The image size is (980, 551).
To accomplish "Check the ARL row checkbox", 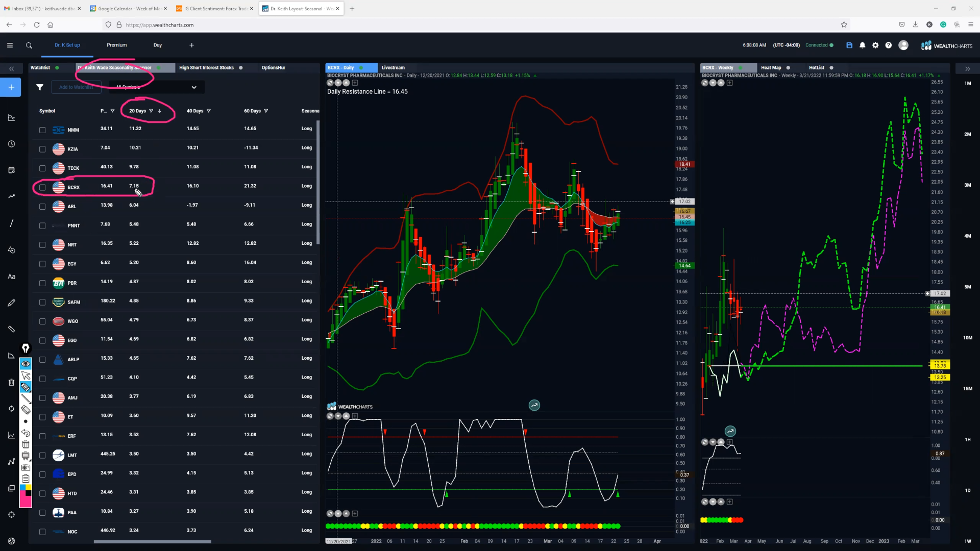I will point(42,207).
